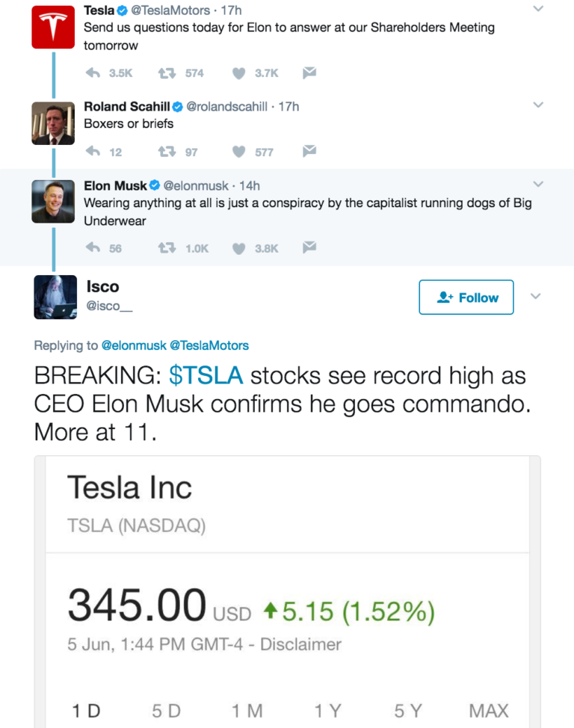Select the 5 D stock chart range
The image size is (574, 728).
(x=166, y=711)
